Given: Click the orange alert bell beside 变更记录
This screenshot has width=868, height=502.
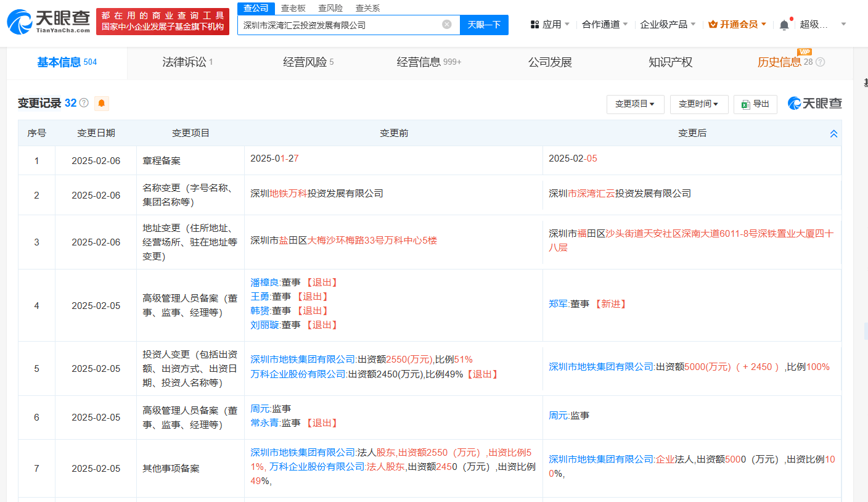Looking at the screenshot, I should click(x=102, y=104).
